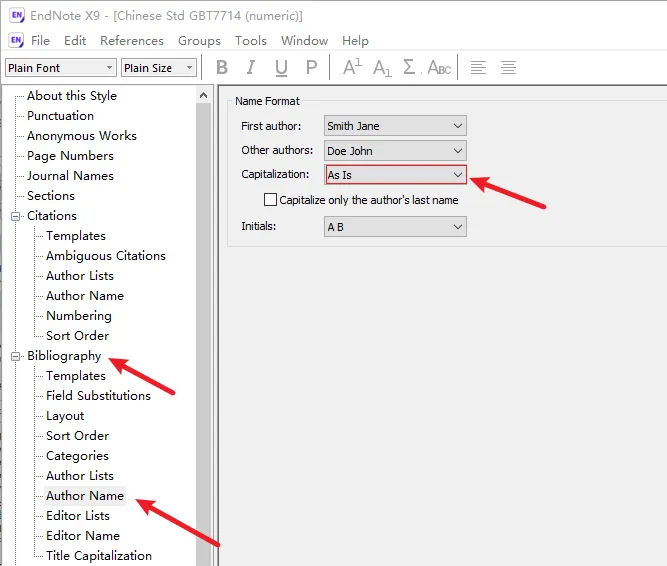The image size is (667, 566).
Task: Select Sections item
Action: (51, 196)
